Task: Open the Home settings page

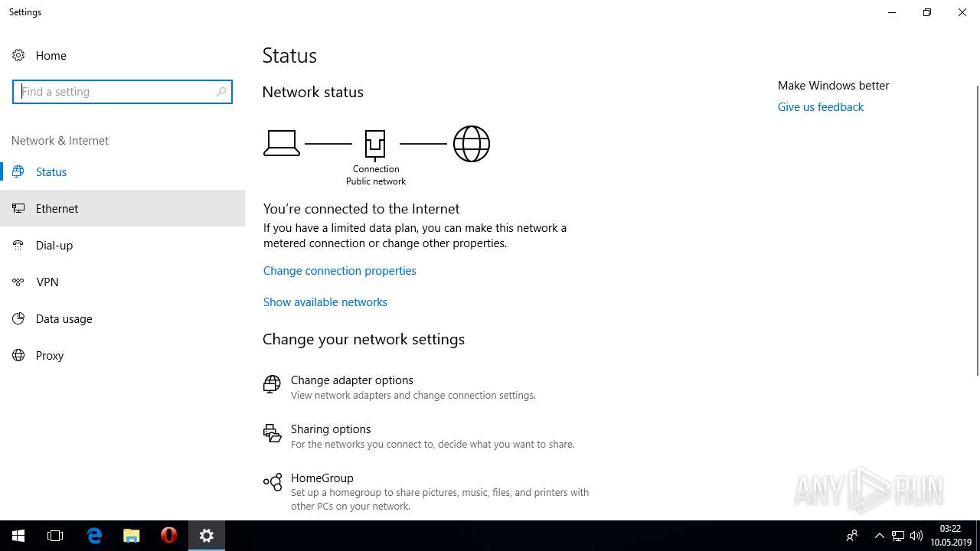Action: pyautogui.click(x=122, y=55)
